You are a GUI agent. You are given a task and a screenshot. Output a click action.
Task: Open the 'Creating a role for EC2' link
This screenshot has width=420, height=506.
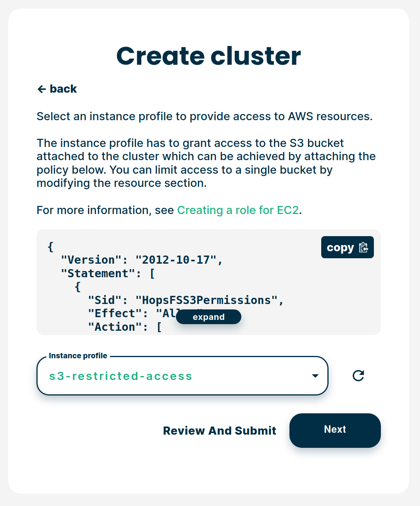pyautogui.click(x=238, y=210)
